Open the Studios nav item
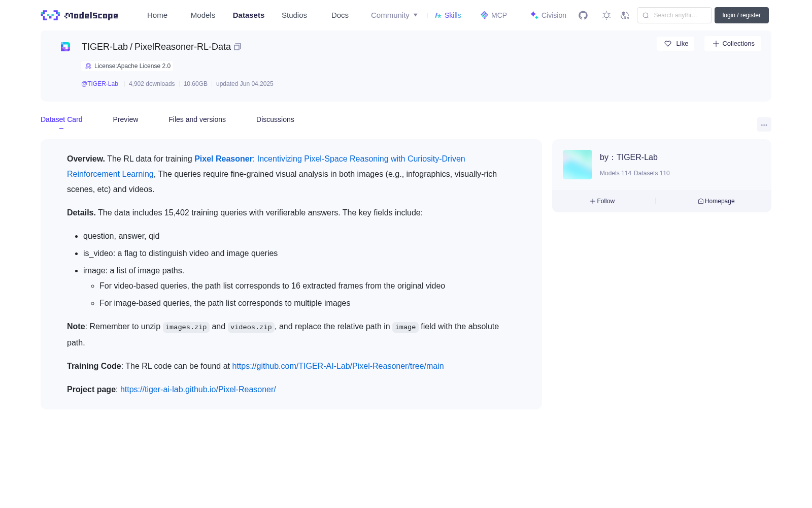This screenshot has height=508, width=812. pos(294,15)
